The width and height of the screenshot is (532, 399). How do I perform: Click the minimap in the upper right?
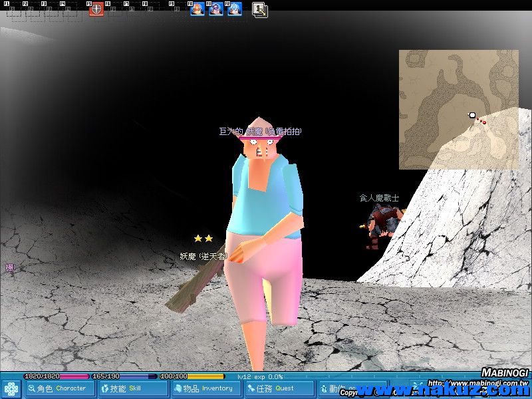[459, 110]
